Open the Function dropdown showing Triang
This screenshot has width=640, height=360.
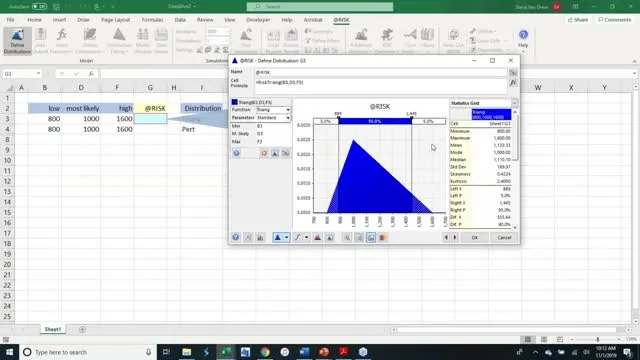tap(273, 110)
